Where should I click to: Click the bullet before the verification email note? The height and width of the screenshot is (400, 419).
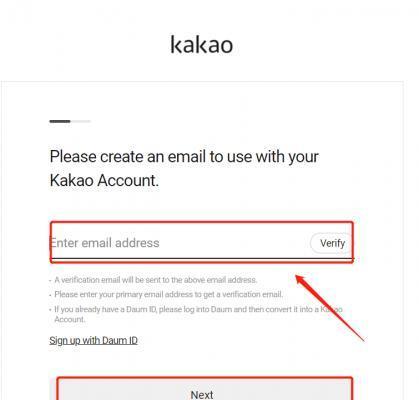50,280
